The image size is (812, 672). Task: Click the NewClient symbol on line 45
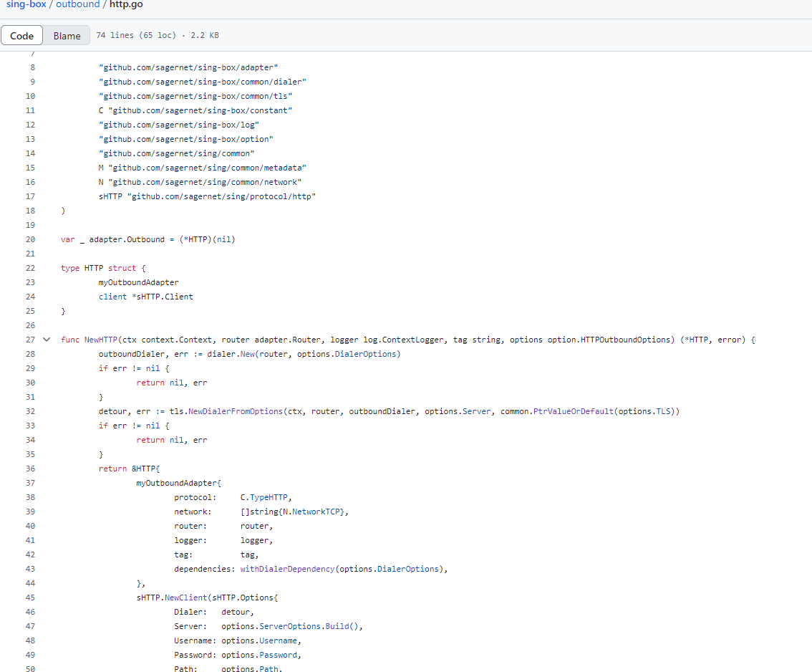[x=186, y=597]
